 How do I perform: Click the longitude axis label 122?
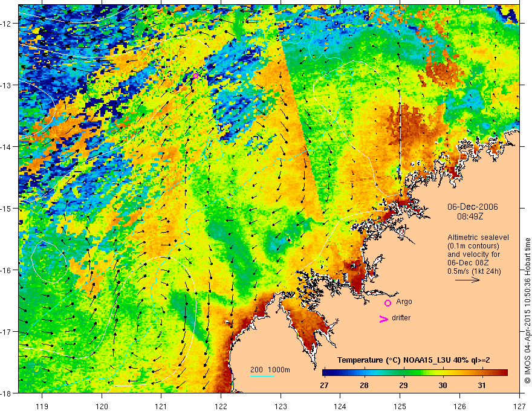(221, 406)
